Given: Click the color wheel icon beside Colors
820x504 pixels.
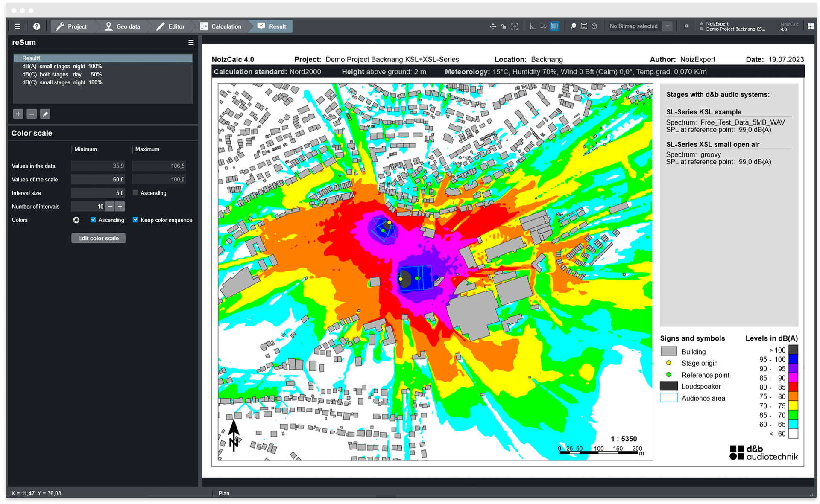Looking at the screenshot, I should coord(76,220).
